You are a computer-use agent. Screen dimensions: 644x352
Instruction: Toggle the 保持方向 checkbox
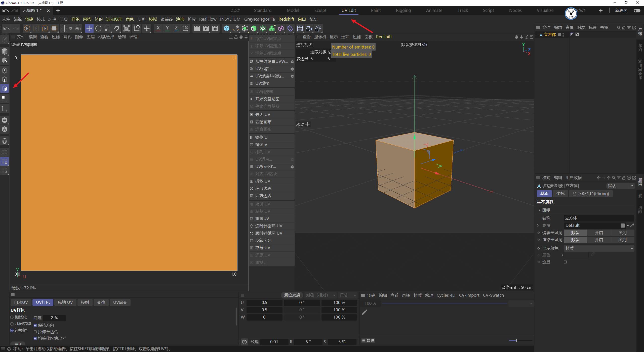[x=35, y=325]
